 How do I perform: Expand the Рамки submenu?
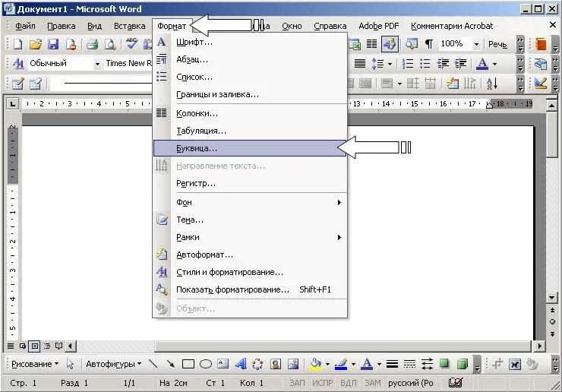(x=250, y=237)
